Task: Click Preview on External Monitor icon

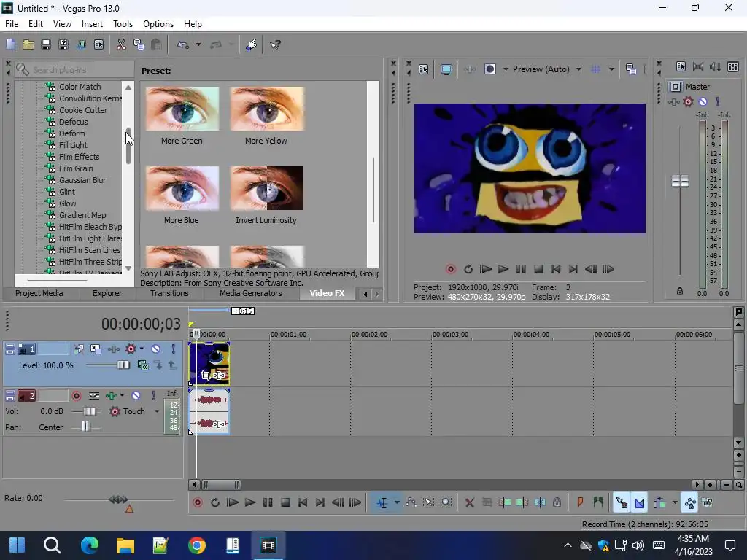Action: (x=446, y=69)
